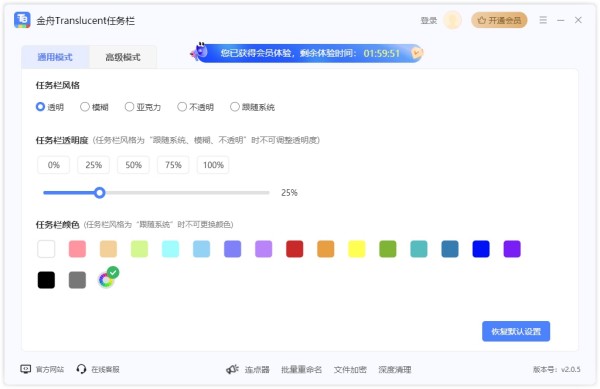
Task: Click the transparency slider handle
Action: pyautogui.click(x=99, y=193)
